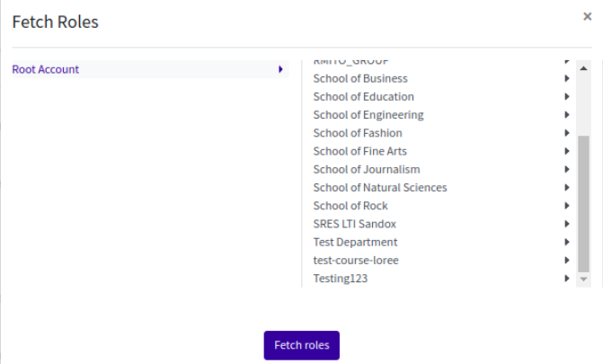Open the School of Rock entry
The image size is (603, 364).
coord(350,206)
